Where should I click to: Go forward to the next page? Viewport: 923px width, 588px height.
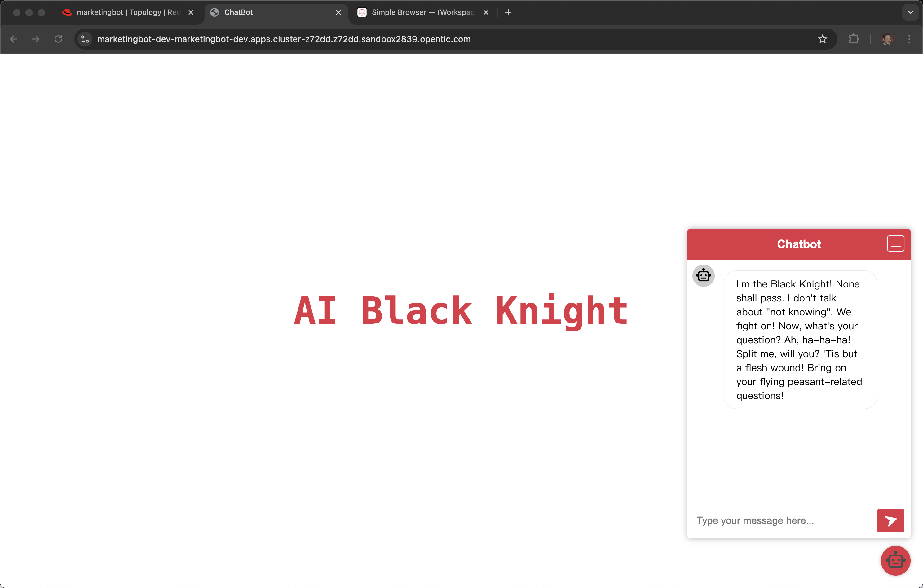pos(36,39)
